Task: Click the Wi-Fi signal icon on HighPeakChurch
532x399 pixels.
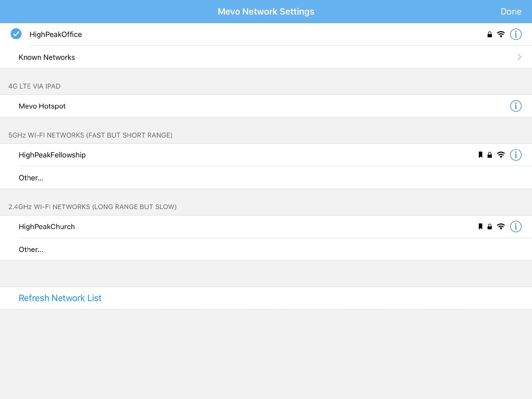Action: 501,227
